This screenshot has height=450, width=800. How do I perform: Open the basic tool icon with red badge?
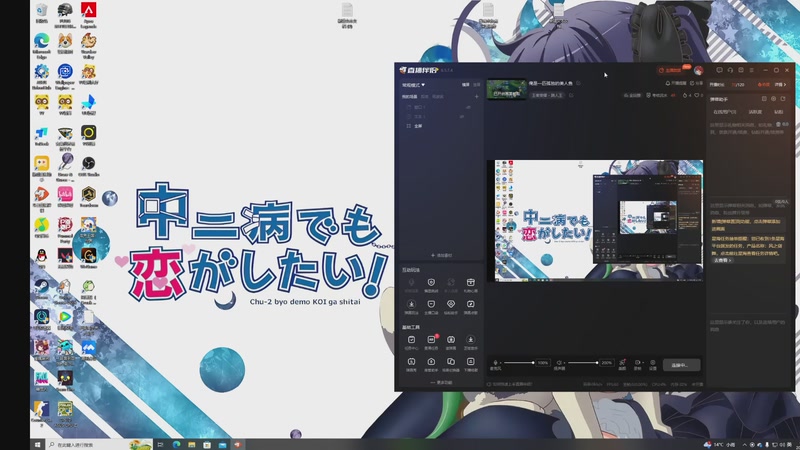coord(431,342)
